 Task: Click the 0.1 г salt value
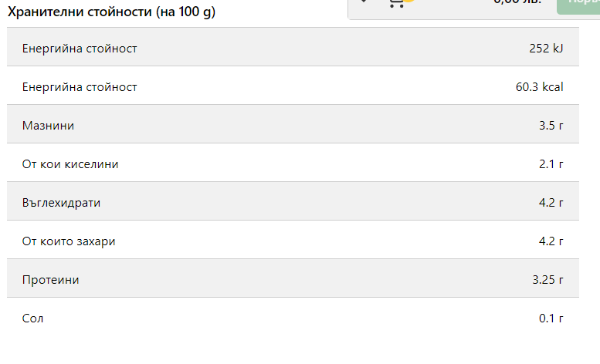click(551, 318)
